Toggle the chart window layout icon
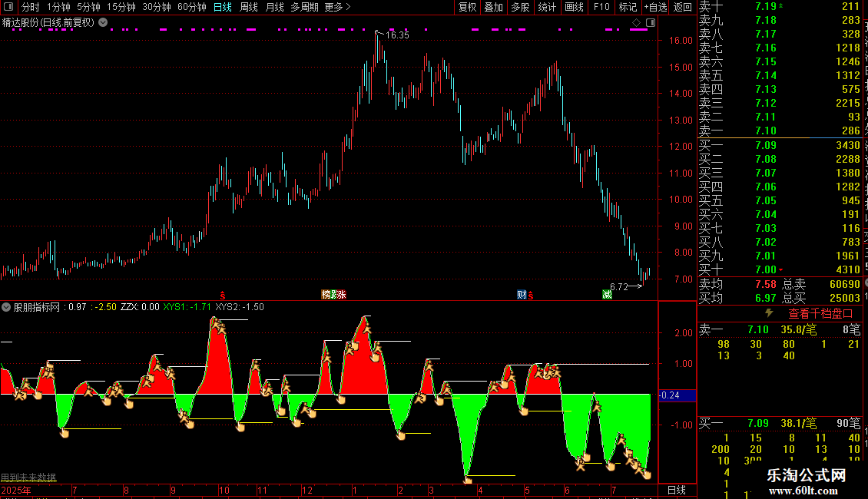 pos(651,22)
